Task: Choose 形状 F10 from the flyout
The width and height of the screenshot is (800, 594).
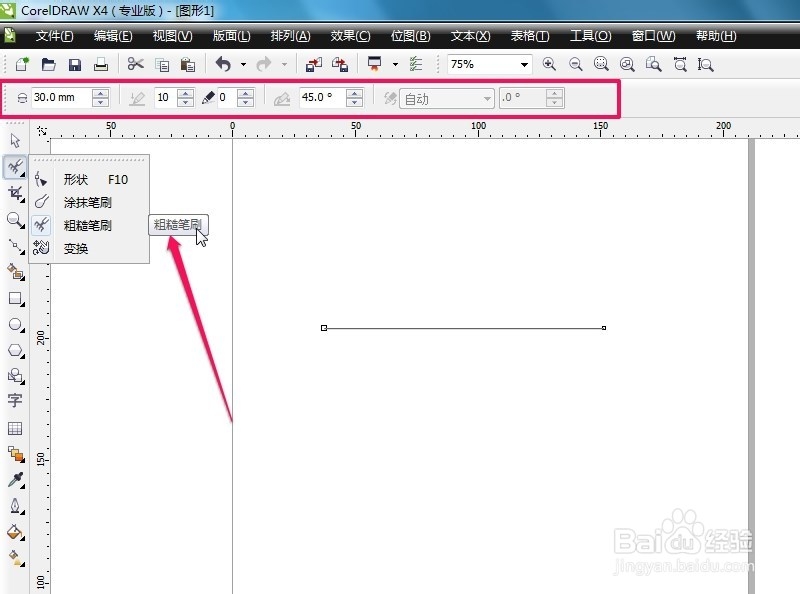Action: [x=89, y=180]
